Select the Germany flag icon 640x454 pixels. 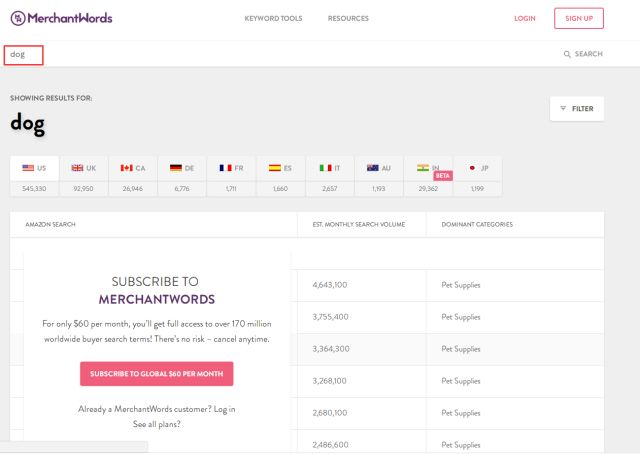click(x=176, y=168)
